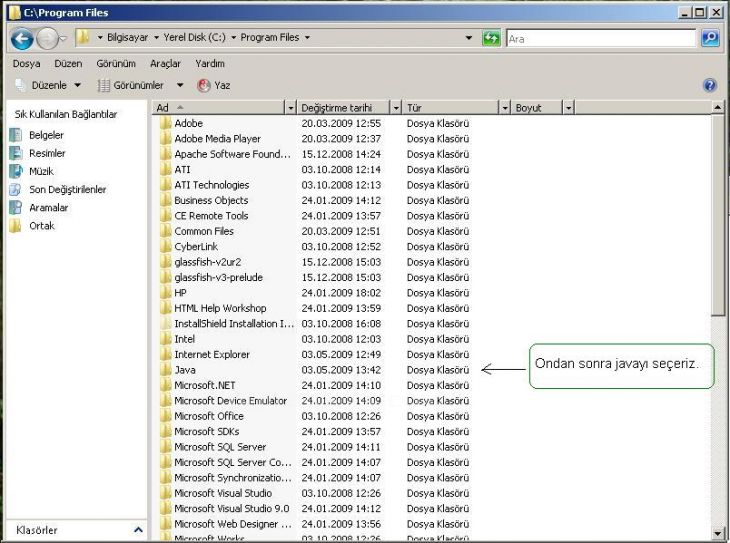730x543 pixels.
Task: Select CyberLink folder icon
Action: click(165, 246)
